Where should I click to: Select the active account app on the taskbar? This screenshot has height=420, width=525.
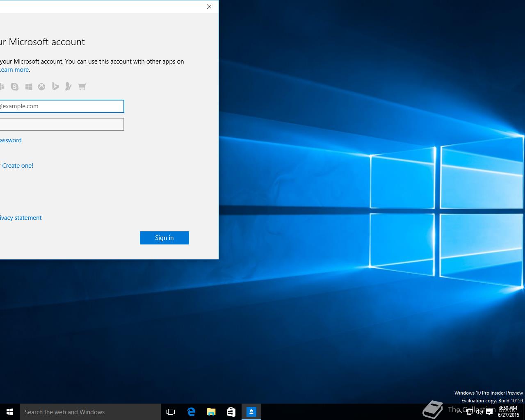tap(251, 412)
